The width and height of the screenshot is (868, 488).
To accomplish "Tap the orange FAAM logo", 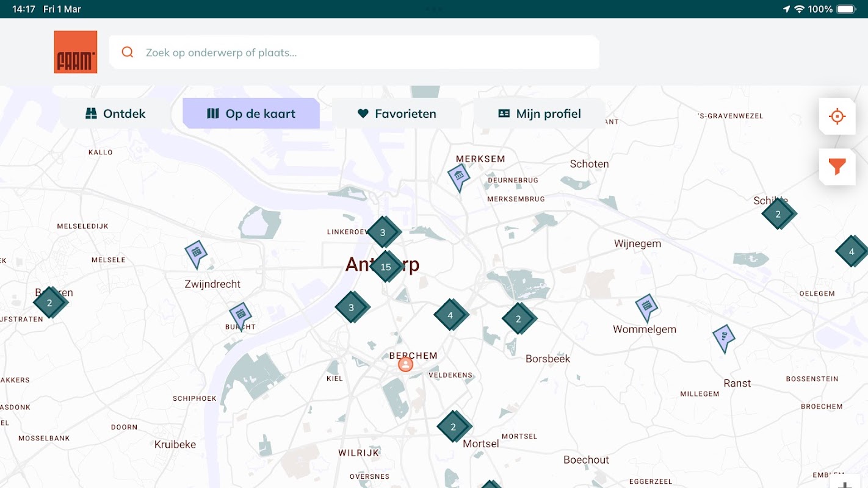I will click(x=76, y=52).
